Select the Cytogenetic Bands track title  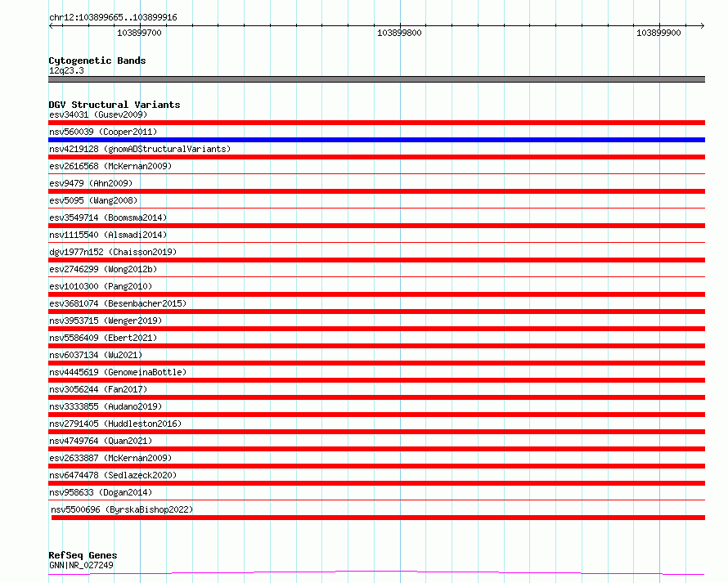coord(97,61)
